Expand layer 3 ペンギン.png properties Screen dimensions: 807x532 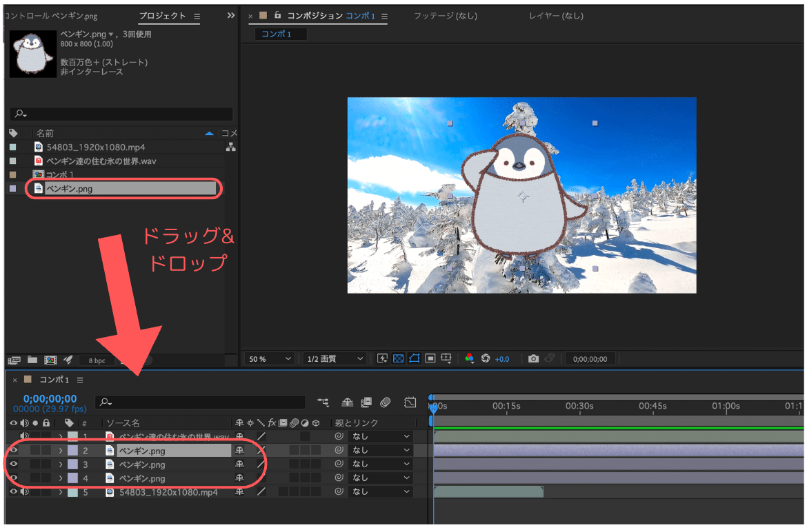tap(61, 464)
